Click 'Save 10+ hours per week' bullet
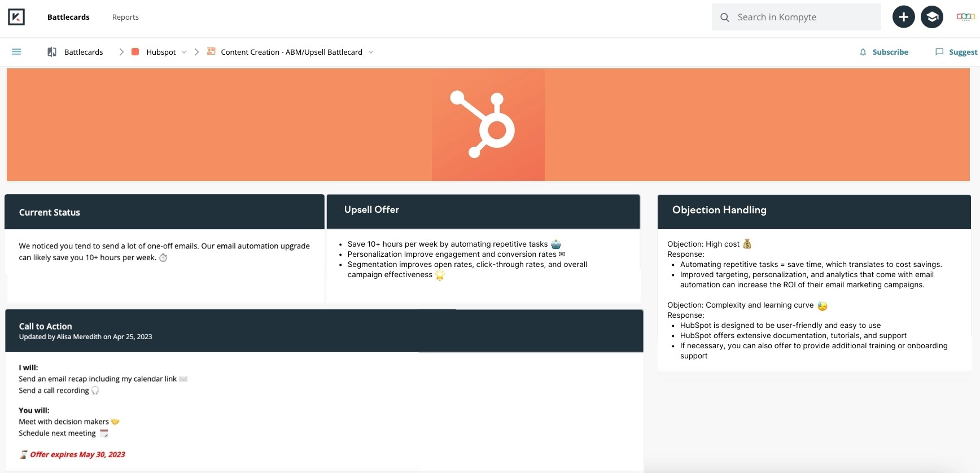This screenshot has height=473, width=980. pyautogui.click(x=448, y=244)
